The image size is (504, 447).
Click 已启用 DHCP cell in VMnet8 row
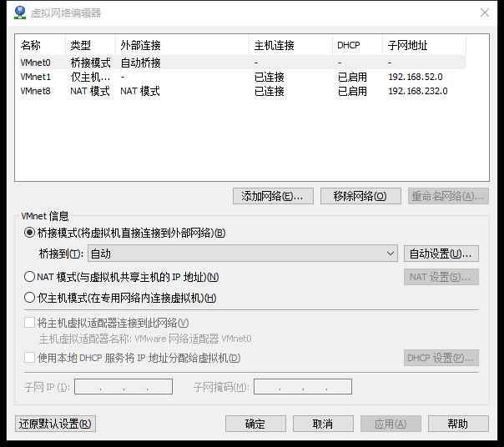coord(352,91)
